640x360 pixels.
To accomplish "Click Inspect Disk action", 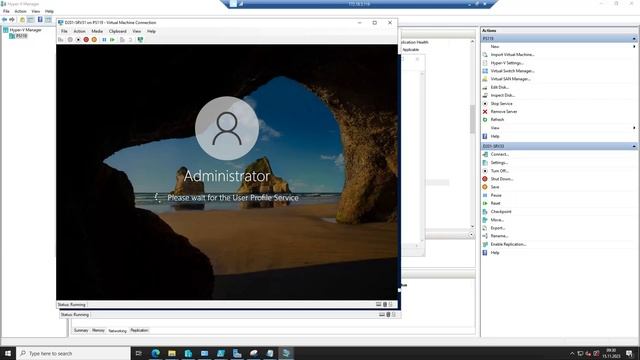I will click(x=502, y=96).
